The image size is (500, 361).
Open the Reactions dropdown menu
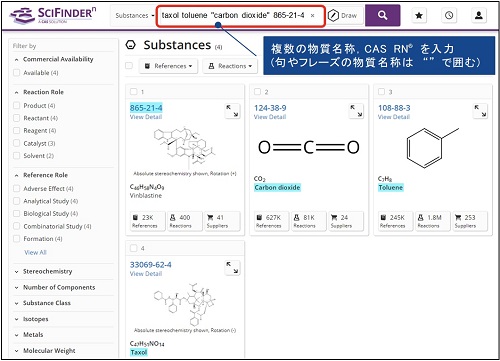click(230, 66)
